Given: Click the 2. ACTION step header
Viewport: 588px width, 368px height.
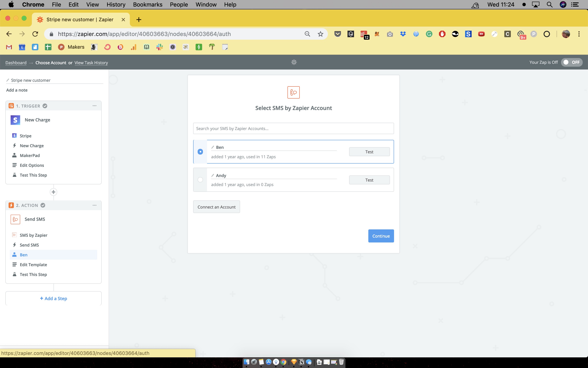Looking at the screenshot, I should tap(53, 205).
